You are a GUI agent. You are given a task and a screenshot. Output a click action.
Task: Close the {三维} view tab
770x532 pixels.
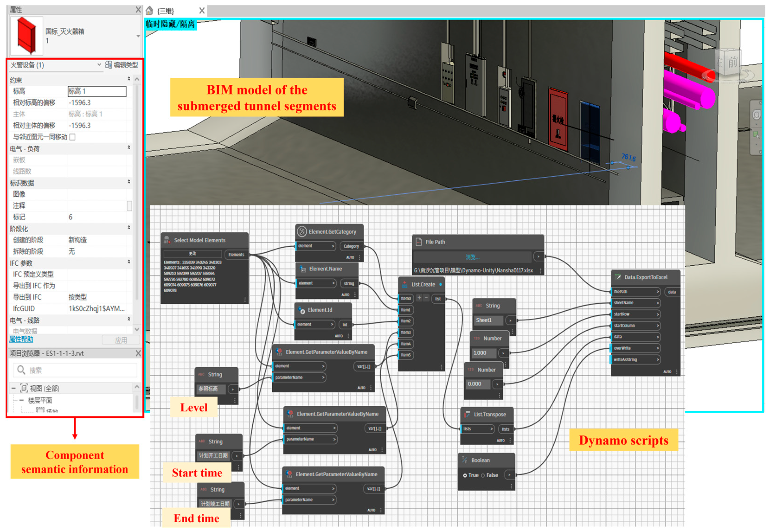pos(202,11)
